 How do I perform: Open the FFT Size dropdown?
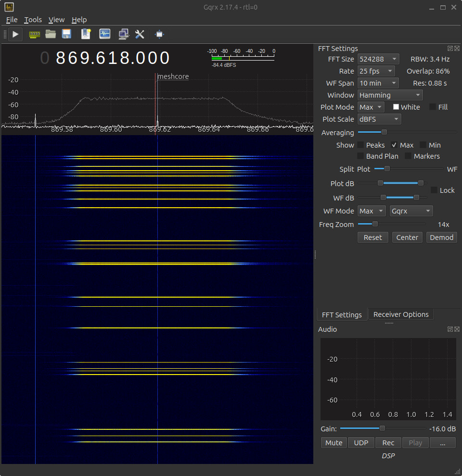tap(378, 59)
